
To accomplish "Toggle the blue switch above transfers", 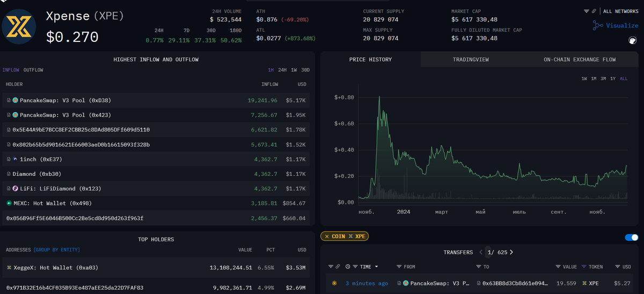I will tap(632, 238).
